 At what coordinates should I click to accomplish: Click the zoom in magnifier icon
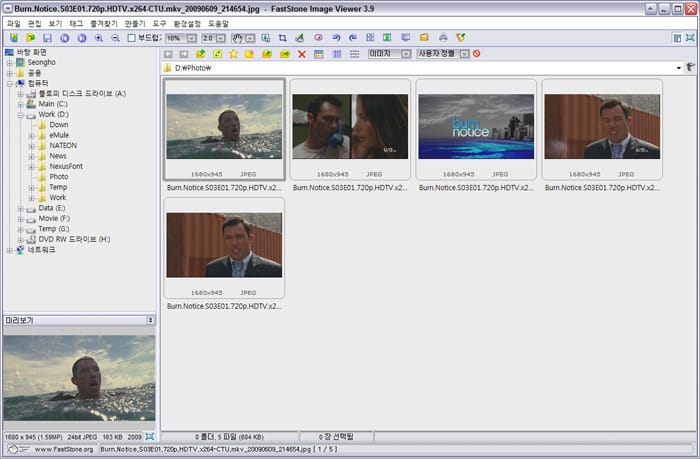point(99,38)
